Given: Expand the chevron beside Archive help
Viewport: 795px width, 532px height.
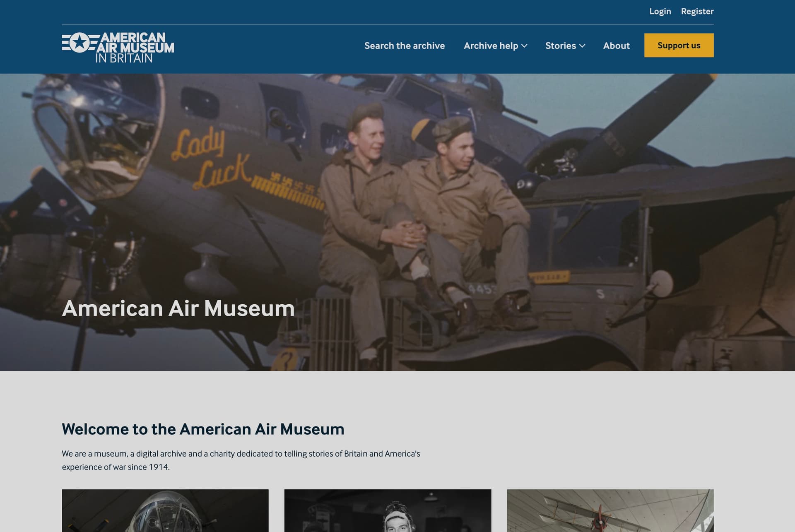Looking at the screenshot, I should pos(524,46).
